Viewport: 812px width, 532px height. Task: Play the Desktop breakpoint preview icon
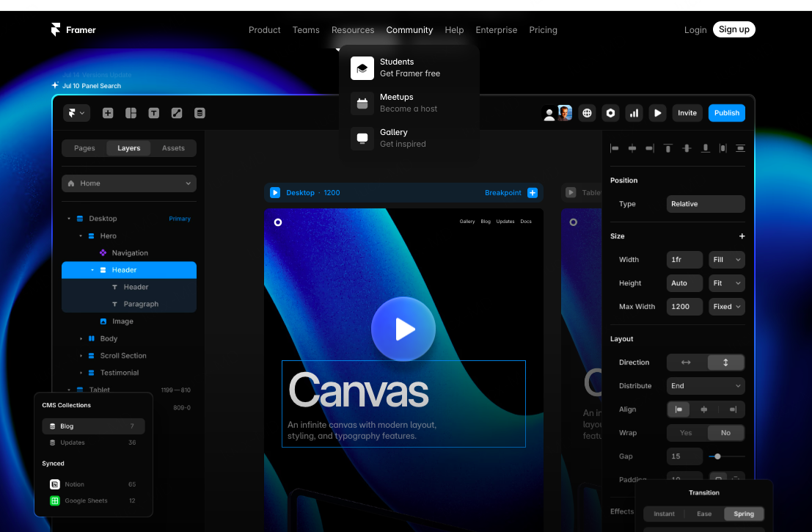coord(276,193)
